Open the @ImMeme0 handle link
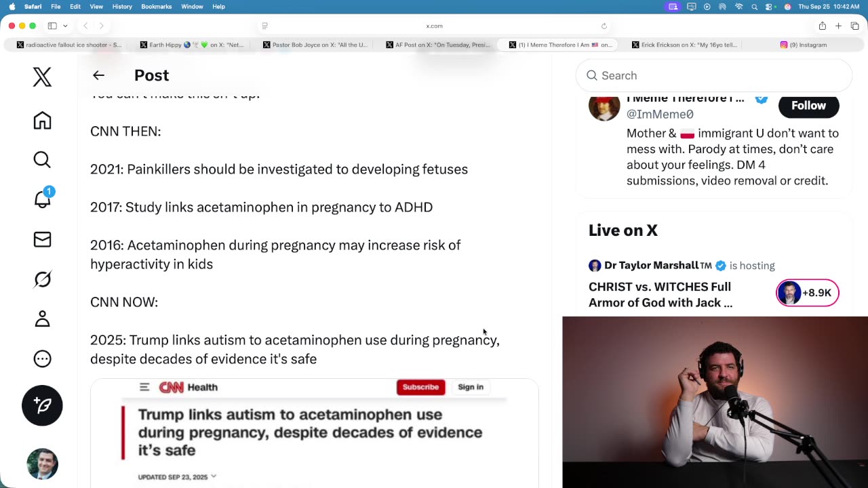The width and height of the screenshot is (868, 488). [x=660, y=115]
